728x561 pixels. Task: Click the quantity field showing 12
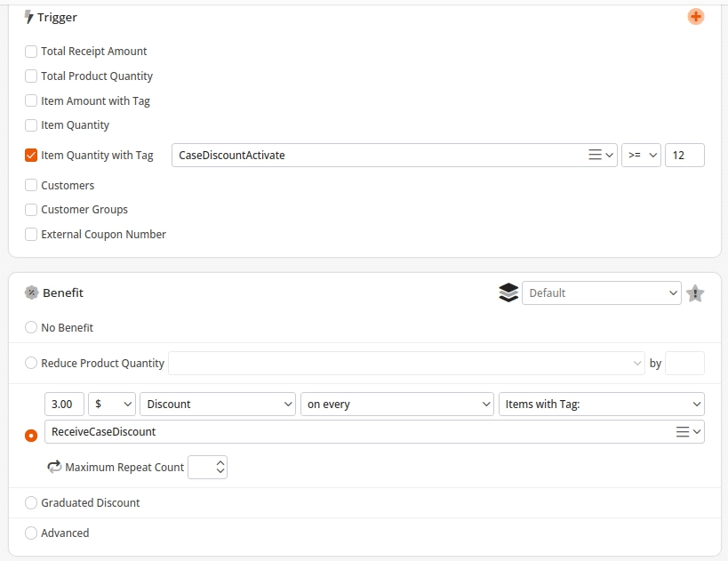(x=684, y=155)
